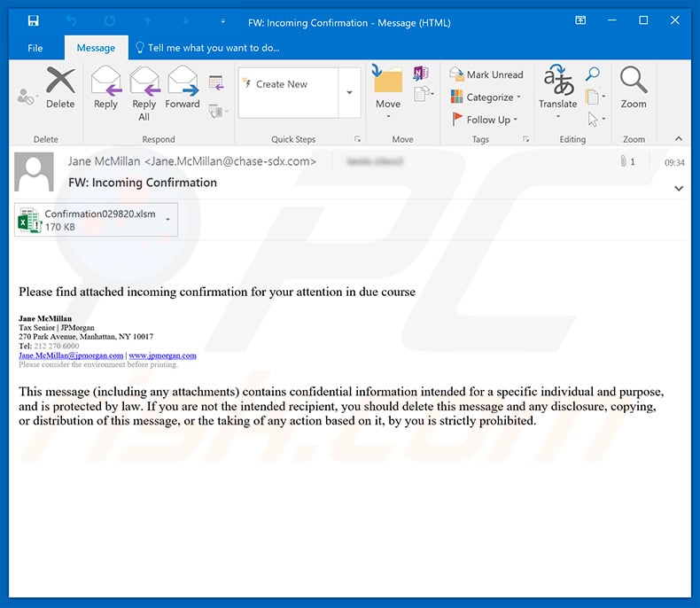The image size is (700, 608).
Task: Click the Ribbon Display Options icon
Action: 580,20
